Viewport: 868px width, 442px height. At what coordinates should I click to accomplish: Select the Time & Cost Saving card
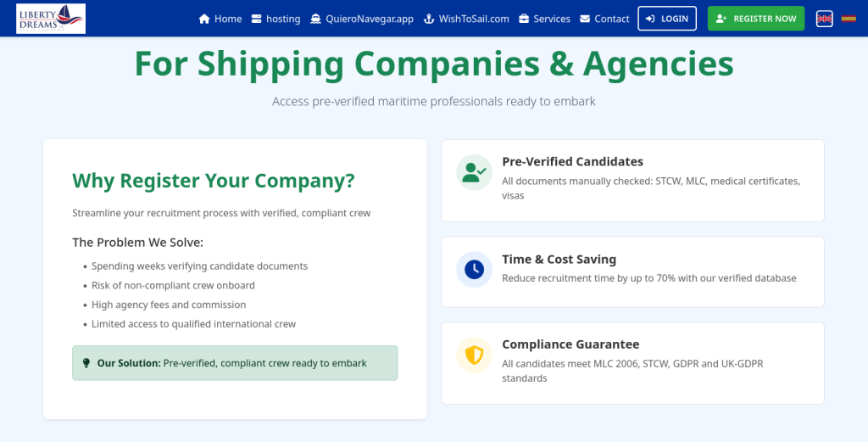[x=632, y=271]
